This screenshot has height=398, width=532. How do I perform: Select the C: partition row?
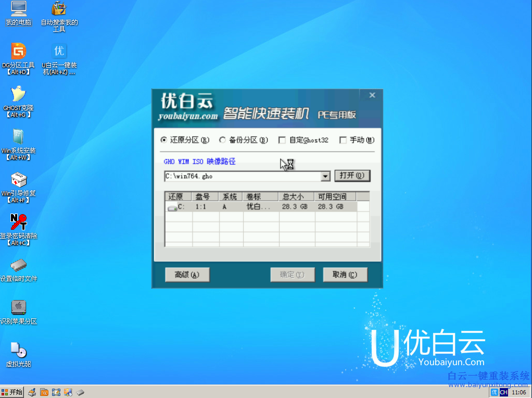(234, 206)
